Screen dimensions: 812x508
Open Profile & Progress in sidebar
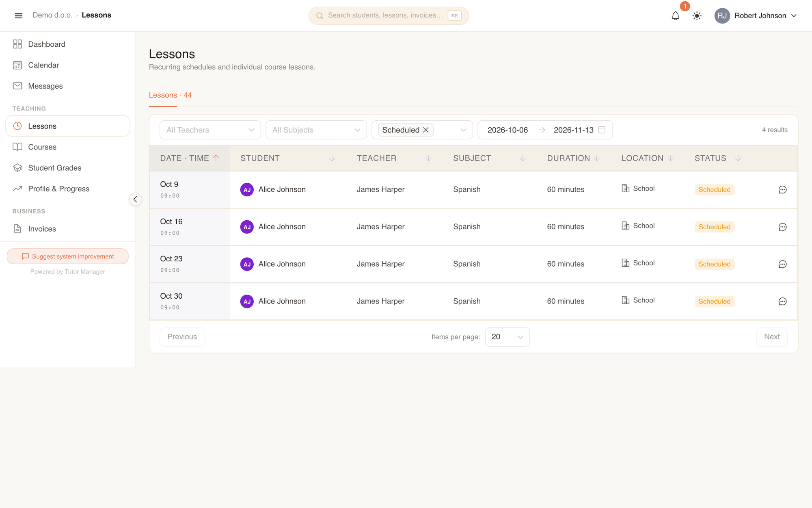67,189
